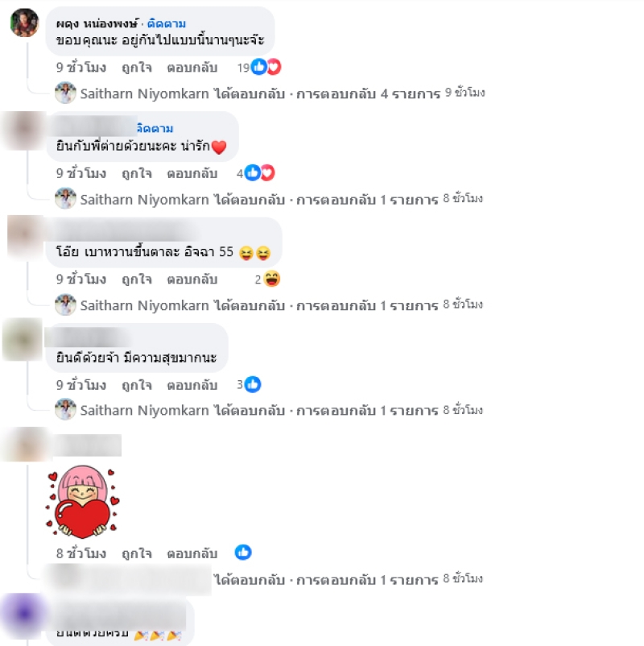Image resolution: width=644 pixels, height=646 pixels.
Task: Open the 9 ชั่วโมง timestamp of first comment
Action: (81, 67)
